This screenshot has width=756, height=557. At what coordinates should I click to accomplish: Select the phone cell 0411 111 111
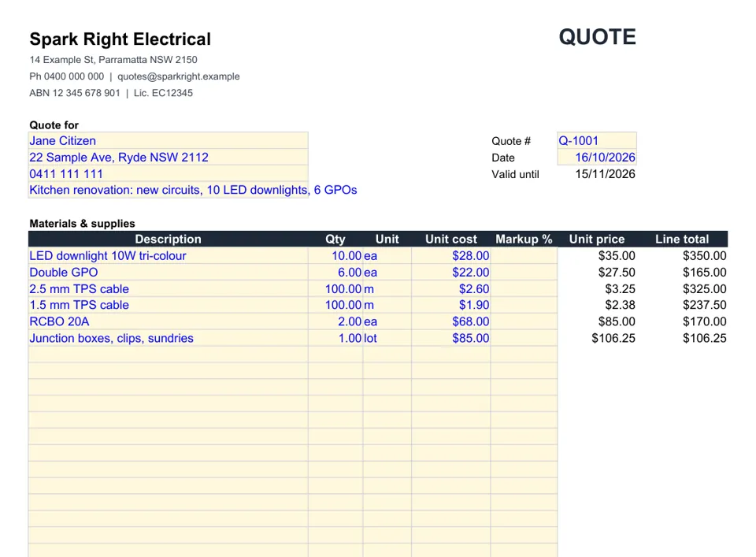pos(169,173)
